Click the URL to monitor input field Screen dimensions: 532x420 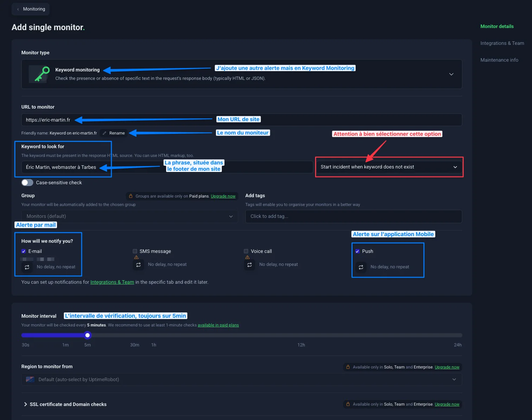click(x=241, y=120)
